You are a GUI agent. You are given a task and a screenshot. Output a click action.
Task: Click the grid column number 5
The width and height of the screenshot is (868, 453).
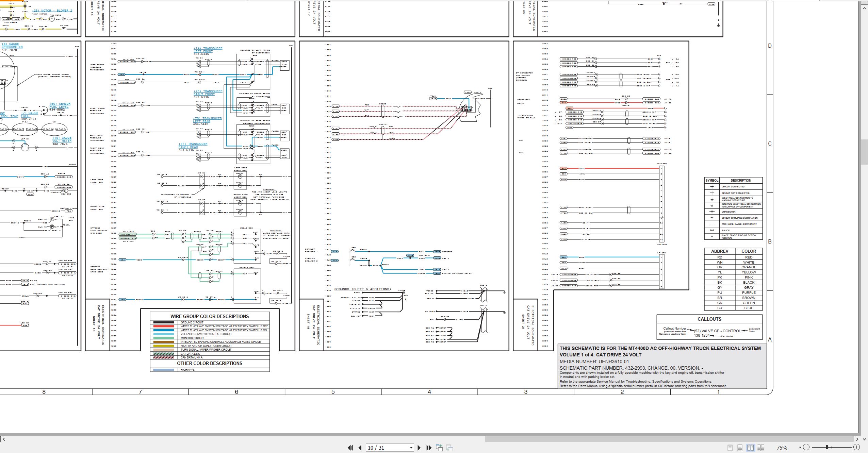pyautogui.click(x=333, y=392)
